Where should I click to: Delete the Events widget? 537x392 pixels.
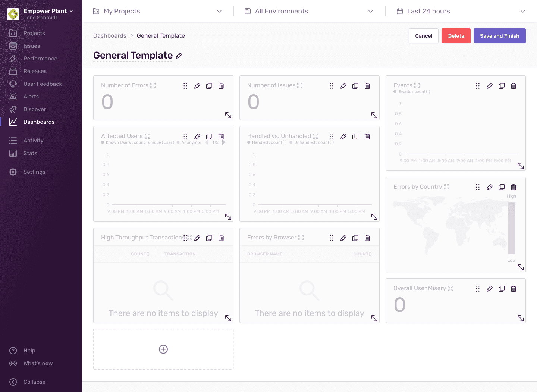coord(514,86)
